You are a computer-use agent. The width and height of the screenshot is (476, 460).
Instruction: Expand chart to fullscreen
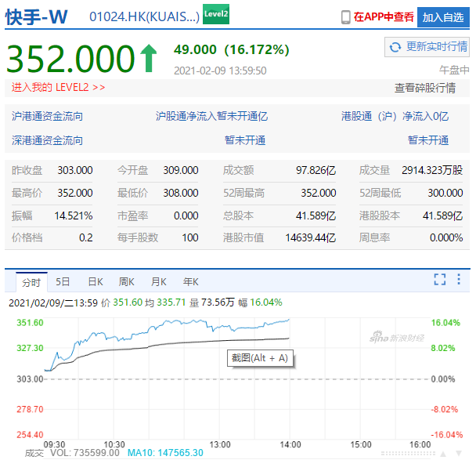click(439, 279)
